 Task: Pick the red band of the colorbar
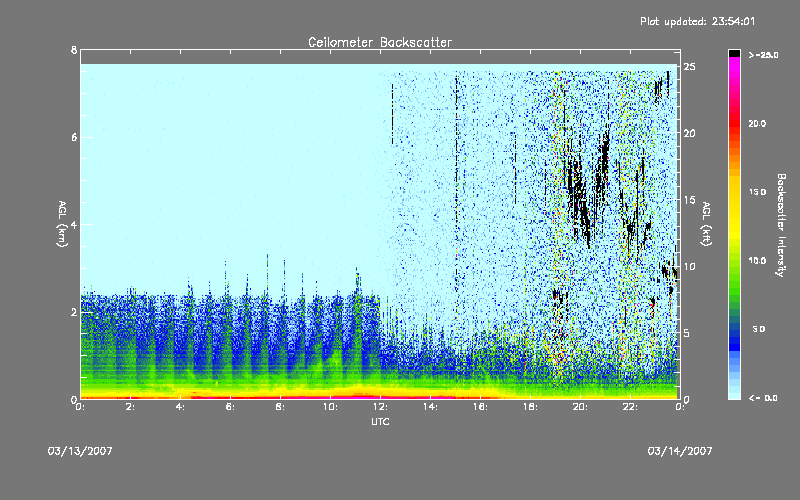734,125
